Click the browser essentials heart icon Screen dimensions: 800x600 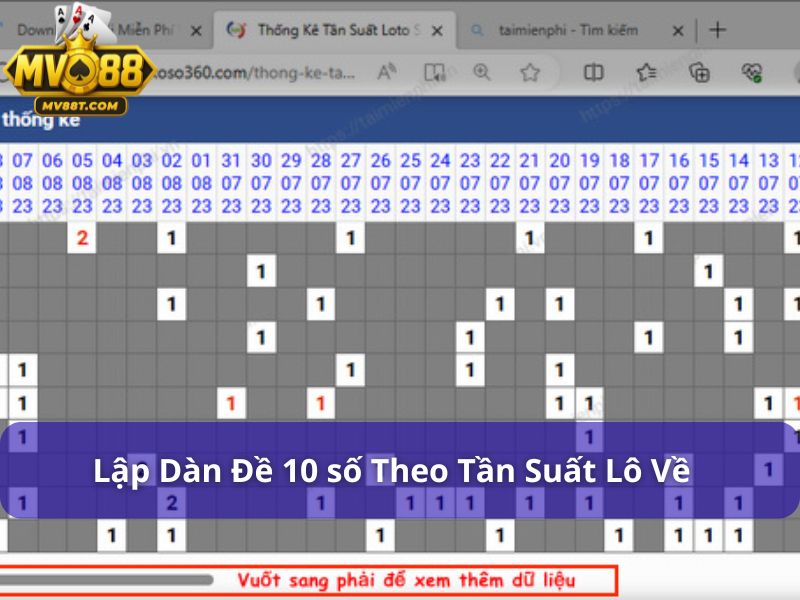[x=752, y=72]
